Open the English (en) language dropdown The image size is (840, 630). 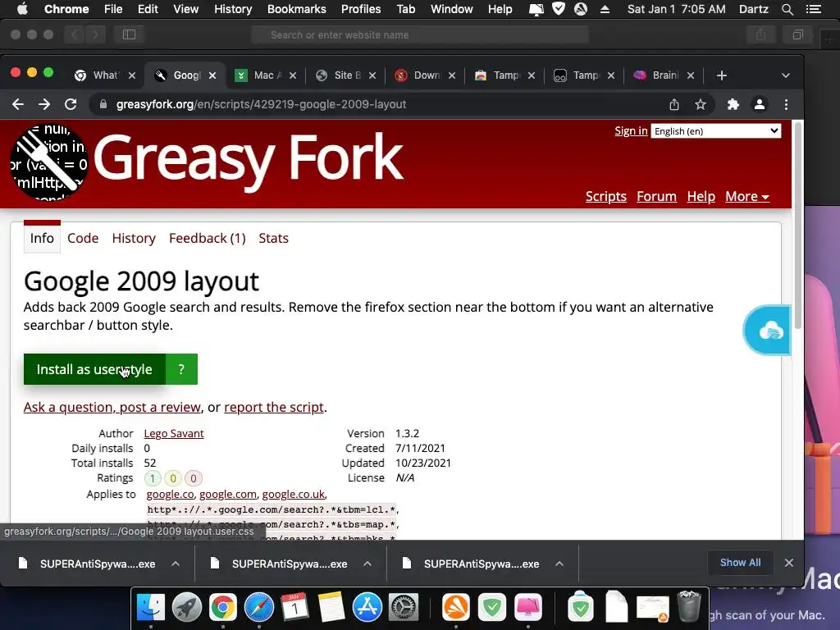(x=715, y=131)
